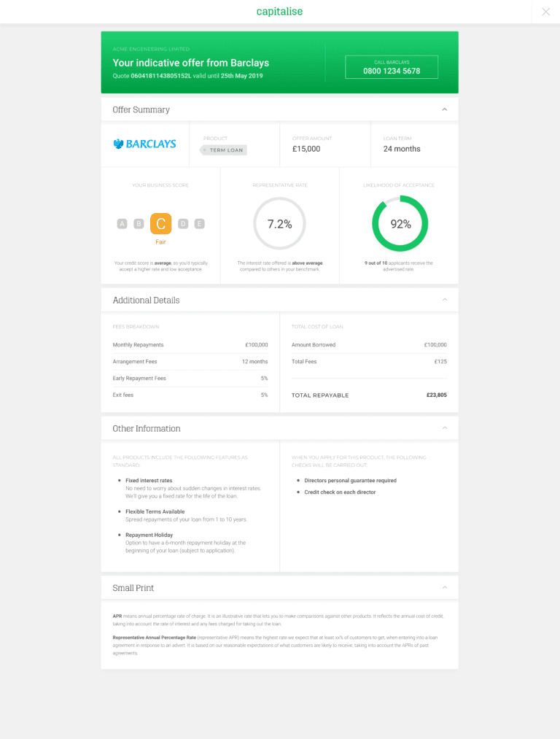Click the TOTAL REPAYABLE label
This screenshot has width=560, height=739.
(320, 395)
